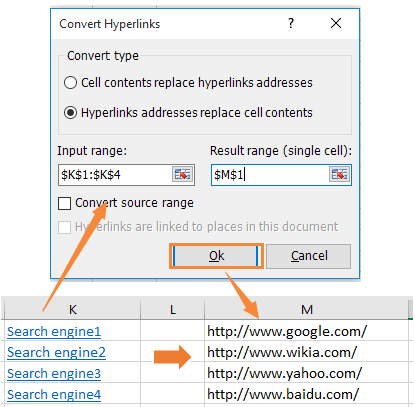This screenshot has height=407, width=415.
Task: Tick Hyperlinks are linked to places checkbox
Action: pyautogui.click(x=64, y=227)
